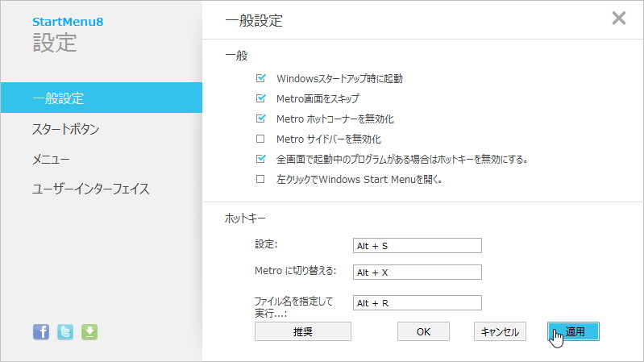Open the スタートボタン settings page
This screenshot has height=362, width=644.
[66, 129]
